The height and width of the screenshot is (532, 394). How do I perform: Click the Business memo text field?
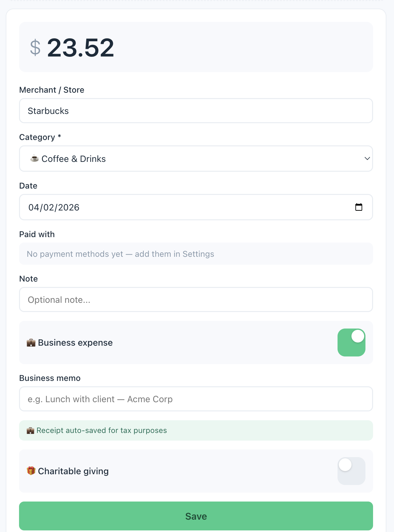(x=196, y=399)
